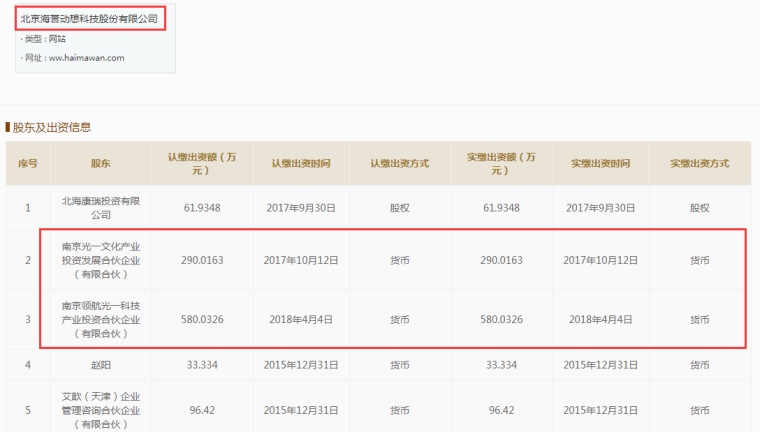Click row 1 paid-in method 股权
Viewport: 760px width, 432px height.
699,208
